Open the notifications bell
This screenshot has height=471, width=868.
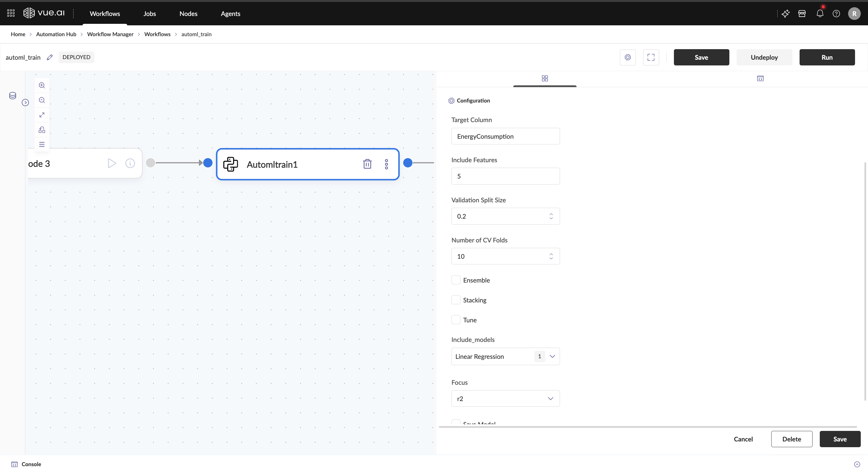pos(819,14)
